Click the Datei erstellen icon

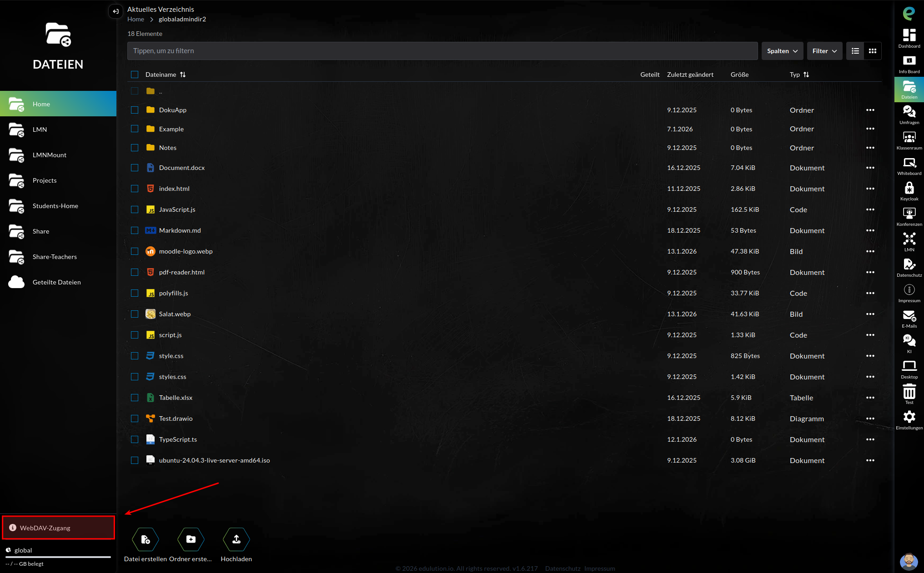pyautogui.click(x=146, y=539)
